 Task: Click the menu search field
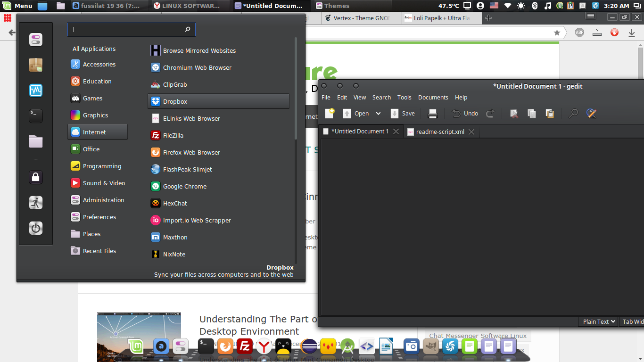tap(131, 29)
